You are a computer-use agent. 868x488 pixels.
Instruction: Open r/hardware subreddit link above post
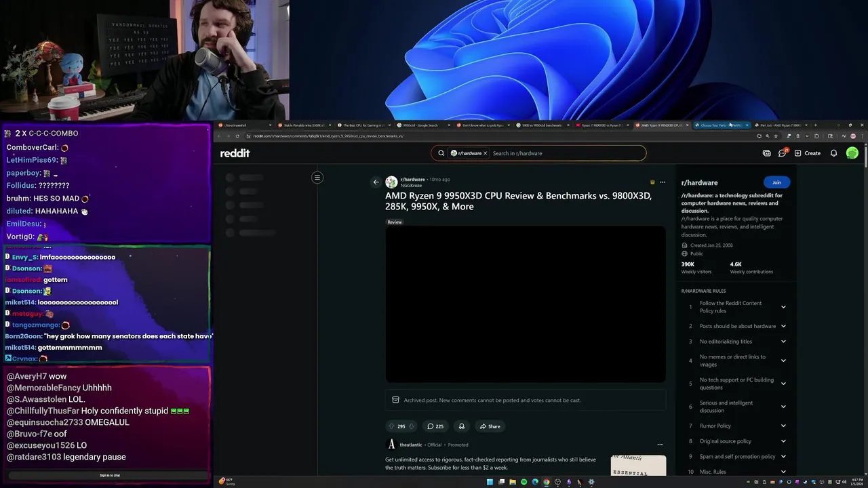click(x=412, y=180)
